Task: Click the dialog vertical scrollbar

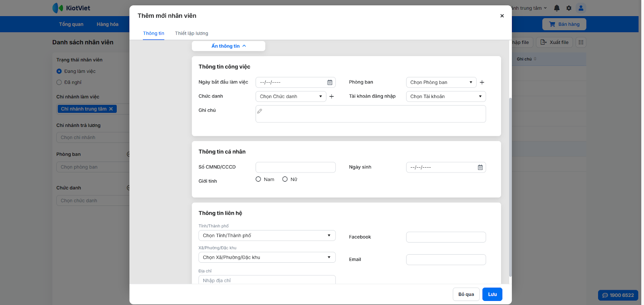Action: 510,185
